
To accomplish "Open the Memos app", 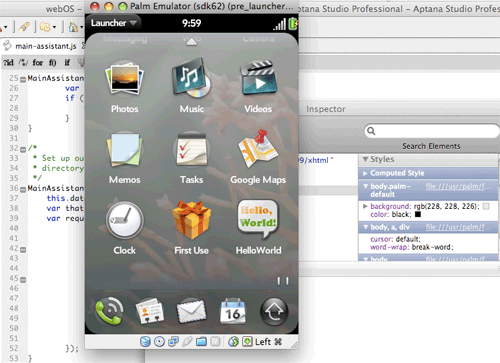I will click(125, 151).
